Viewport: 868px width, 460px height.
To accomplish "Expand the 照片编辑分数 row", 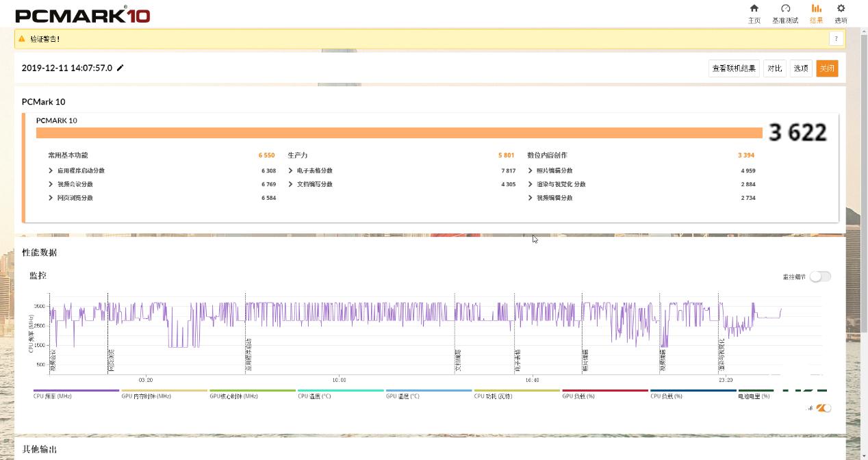I will pyautogui.click(x=531, y=170).
